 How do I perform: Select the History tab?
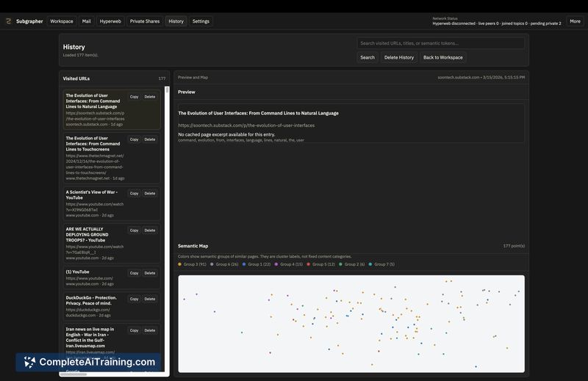pos(176,21)
